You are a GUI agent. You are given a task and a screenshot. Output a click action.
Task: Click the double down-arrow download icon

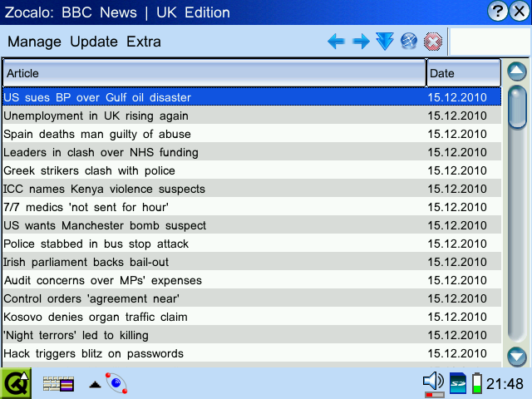point(384,42)
